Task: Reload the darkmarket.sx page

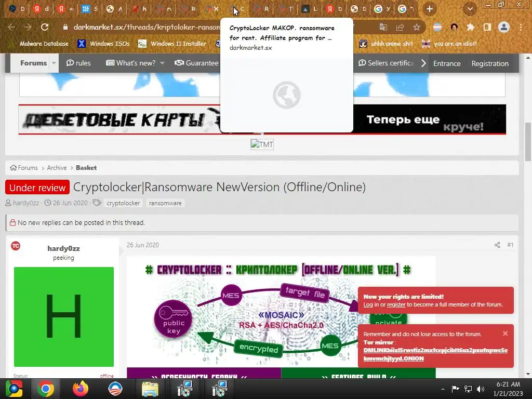Action: [x=45, y=27]
